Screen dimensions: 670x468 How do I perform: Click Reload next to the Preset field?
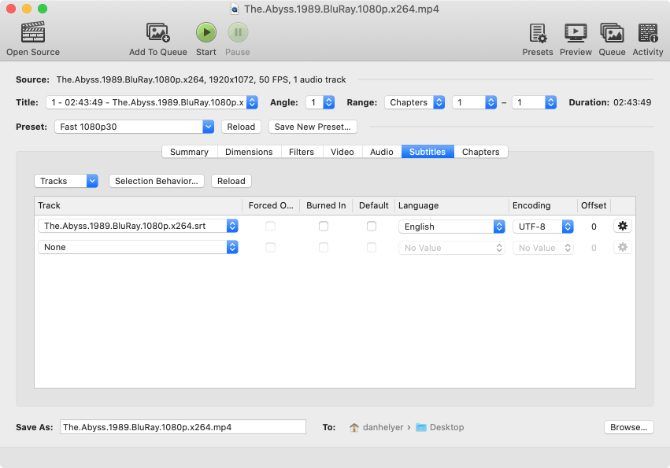coord(241,127)
